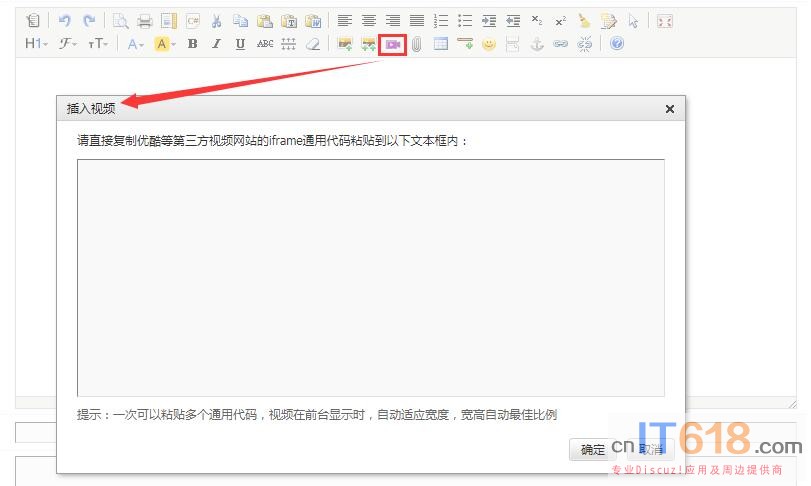Click the undo arrow icon
Image resolution: width=811 pixels, height=486 pixels.
pyautogui.click(x=65, y=20)
